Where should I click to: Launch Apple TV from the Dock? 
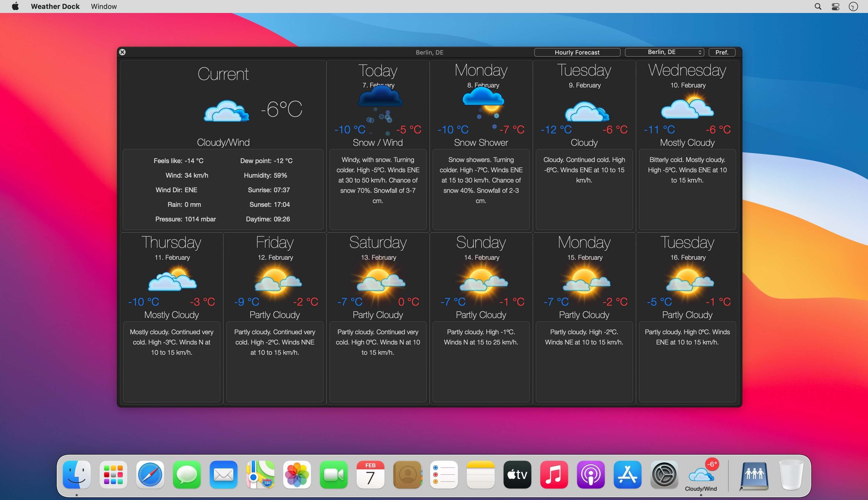click(x=517, y=474)
